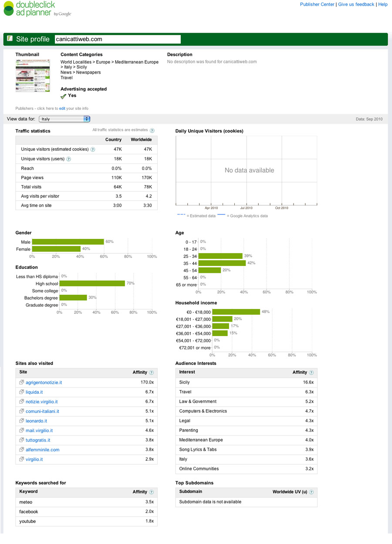392x544 pixels.
Task: Click the No data available chart message
Action: 249,170
